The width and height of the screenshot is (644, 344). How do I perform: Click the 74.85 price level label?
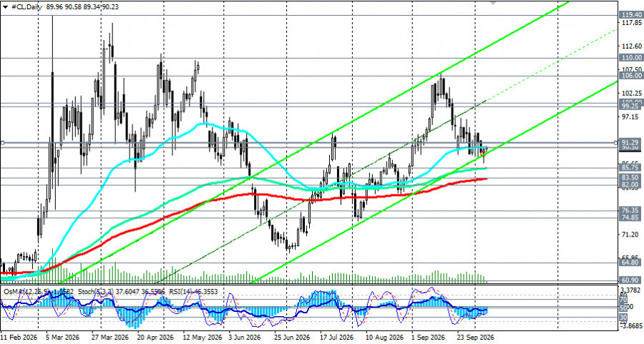(631, 217)
